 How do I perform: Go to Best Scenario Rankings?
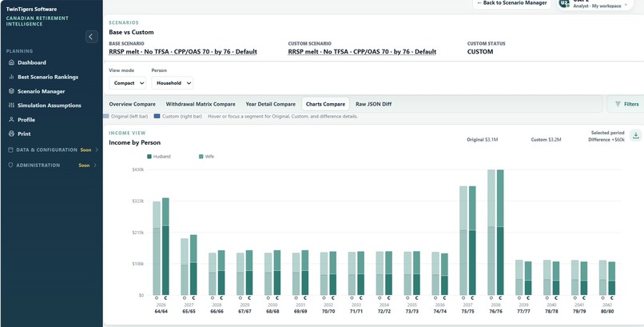(48, 77)
